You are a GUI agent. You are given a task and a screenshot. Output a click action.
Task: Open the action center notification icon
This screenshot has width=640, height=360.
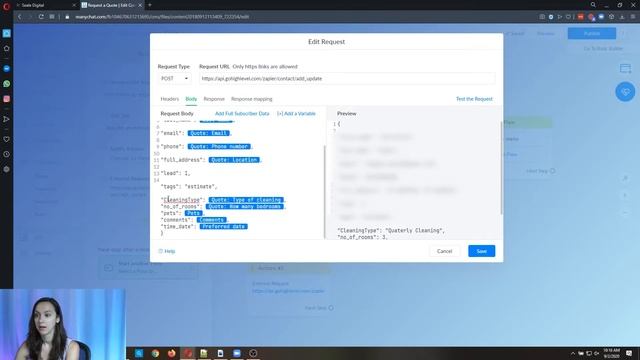click(629, 353)
